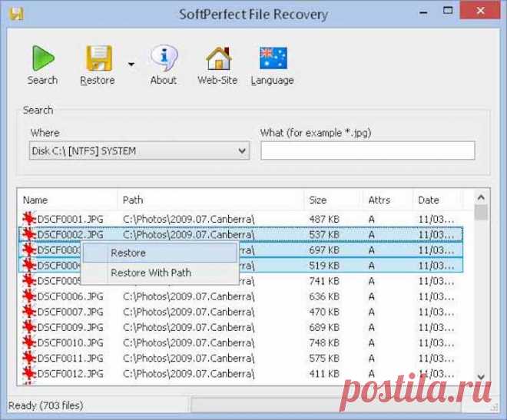The width and height of the screenshot is (507, 420).
Task: Change Language using the flag icon
Action: tap(273, 58)
